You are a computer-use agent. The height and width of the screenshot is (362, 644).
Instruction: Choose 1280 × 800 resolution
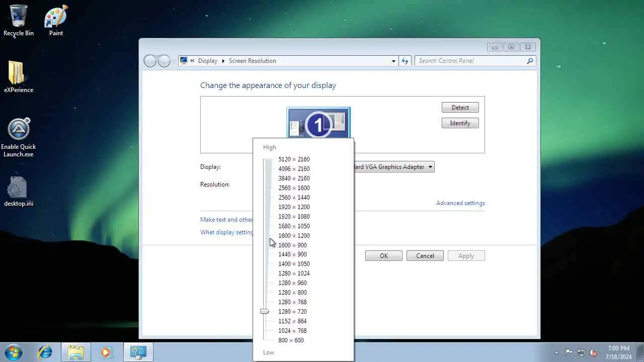coord(292,293)
